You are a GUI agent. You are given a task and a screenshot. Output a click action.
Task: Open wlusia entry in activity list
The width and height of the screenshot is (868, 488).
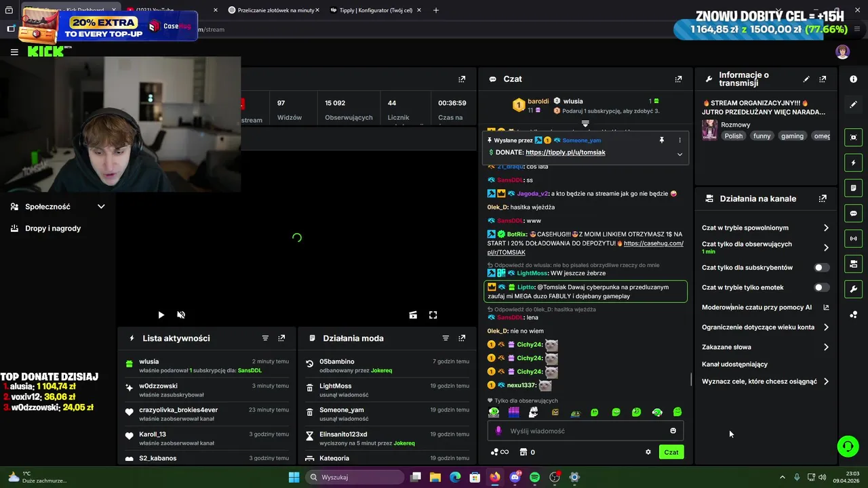coord(208,366)
